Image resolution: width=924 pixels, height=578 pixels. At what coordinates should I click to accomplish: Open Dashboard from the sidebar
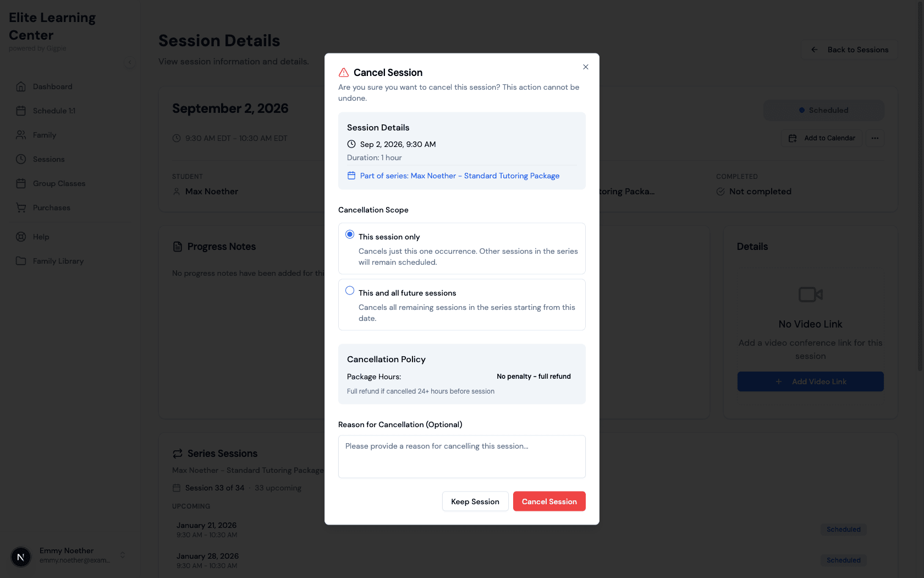pyautogui.click(x=52, y=86)
